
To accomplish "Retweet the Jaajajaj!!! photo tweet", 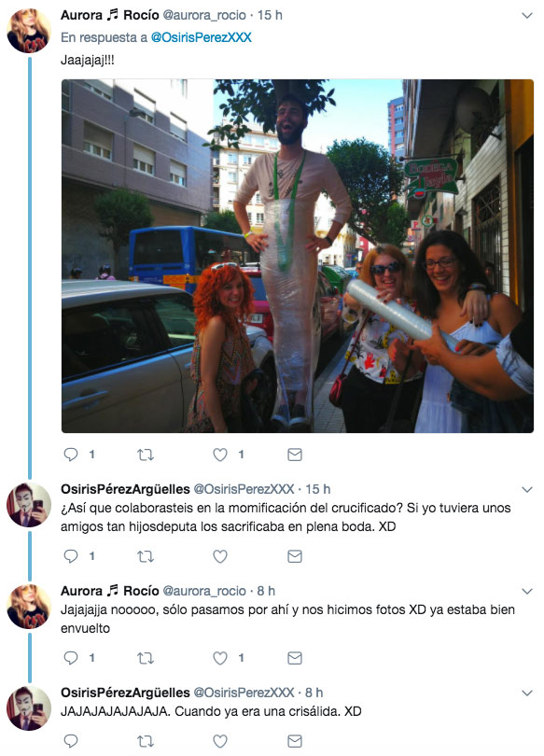I will (x=145, y=455).
